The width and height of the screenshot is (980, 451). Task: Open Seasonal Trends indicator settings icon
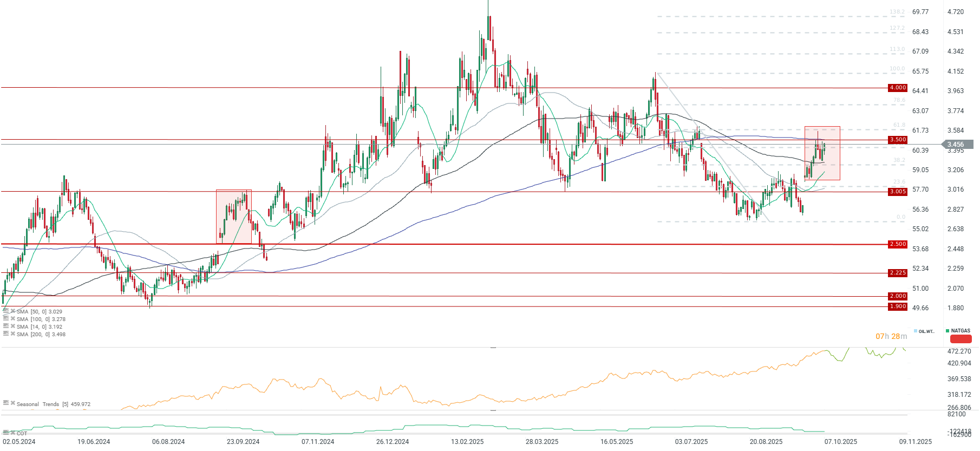pyautogui.click(x=6, y=403)
